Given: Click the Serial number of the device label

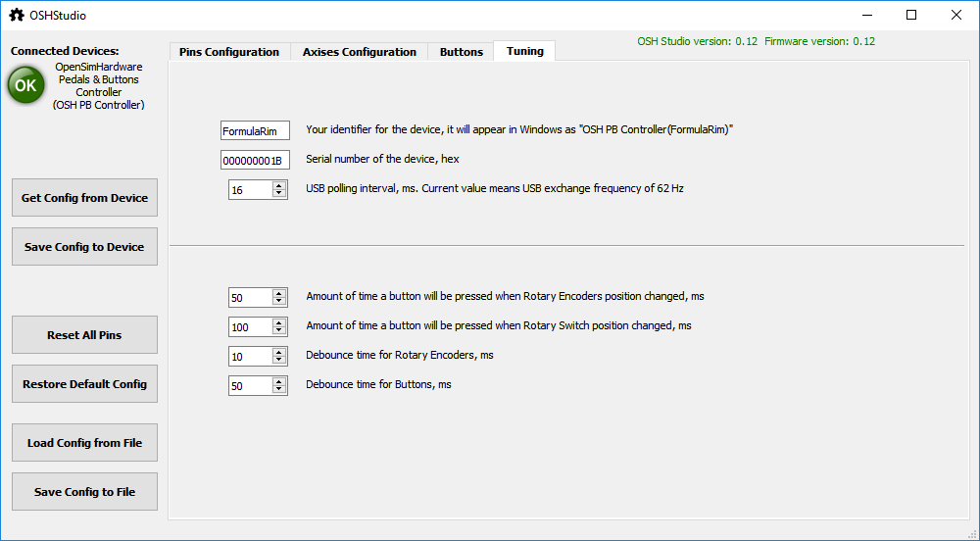Looking at the screenshot, I should click(x=382, y=160).
